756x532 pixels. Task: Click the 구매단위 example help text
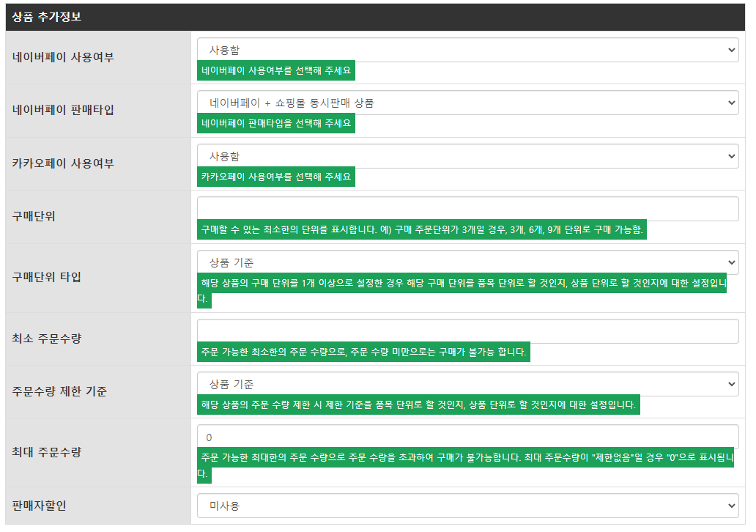[x=422, y=229]
